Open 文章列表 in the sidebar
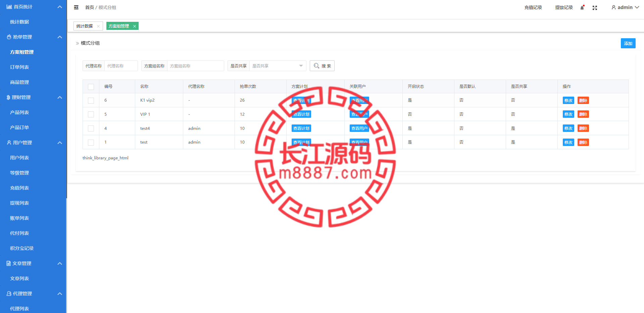Image resolution: width=644 pixels, height=313 pixels. pos(19,278)
